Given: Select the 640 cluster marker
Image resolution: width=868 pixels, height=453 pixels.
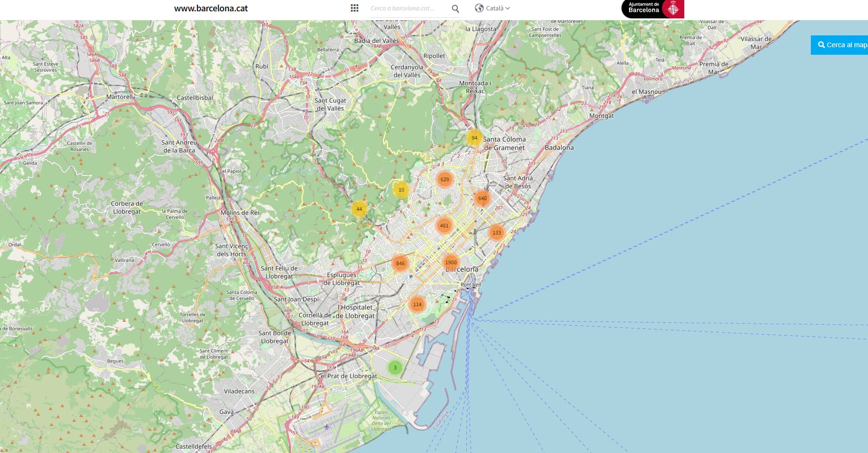Looking at the screenshot, I should [482, 198].
